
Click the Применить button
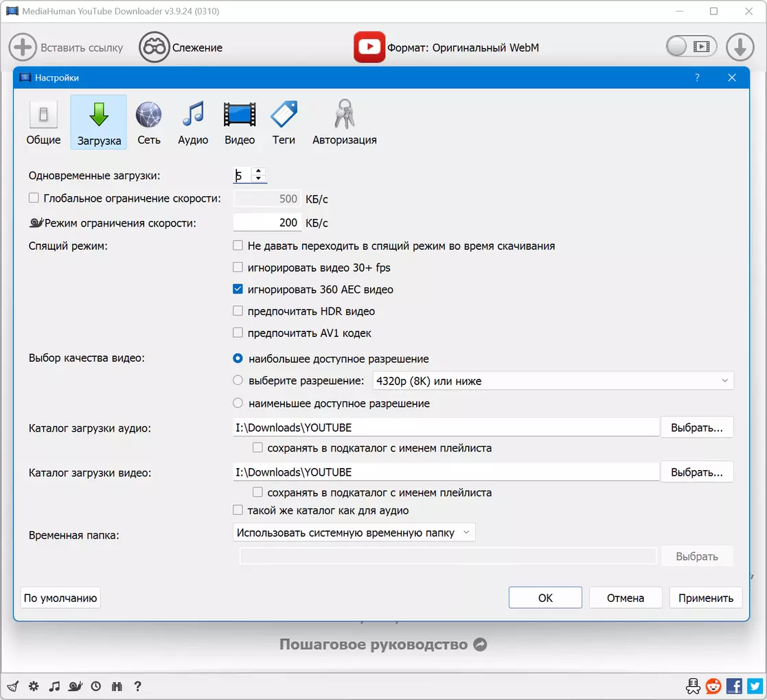tap(706, 598)
